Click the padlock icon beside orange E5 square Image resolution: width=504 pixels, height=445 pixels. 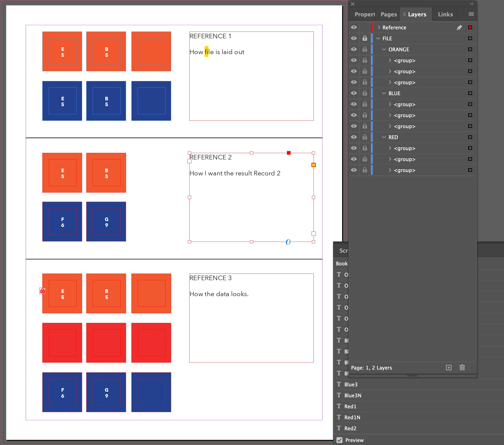point(42,291)
